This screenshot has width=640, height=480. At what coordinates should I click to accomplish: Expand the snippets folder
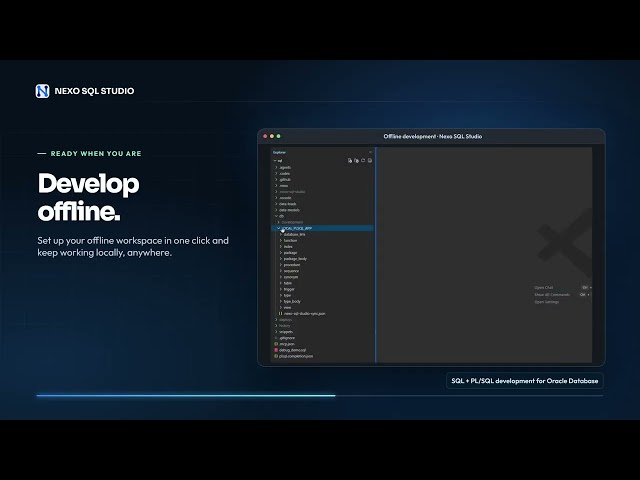pos(284,332)
